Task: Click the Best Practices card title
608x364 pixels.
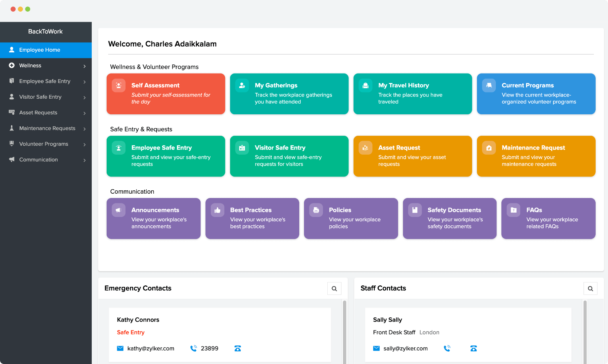Action: (x=251, y=210)
